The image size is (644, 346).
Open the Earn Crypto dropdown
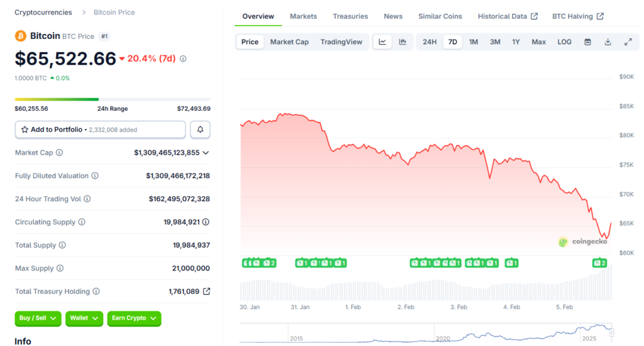pos(134,318)
